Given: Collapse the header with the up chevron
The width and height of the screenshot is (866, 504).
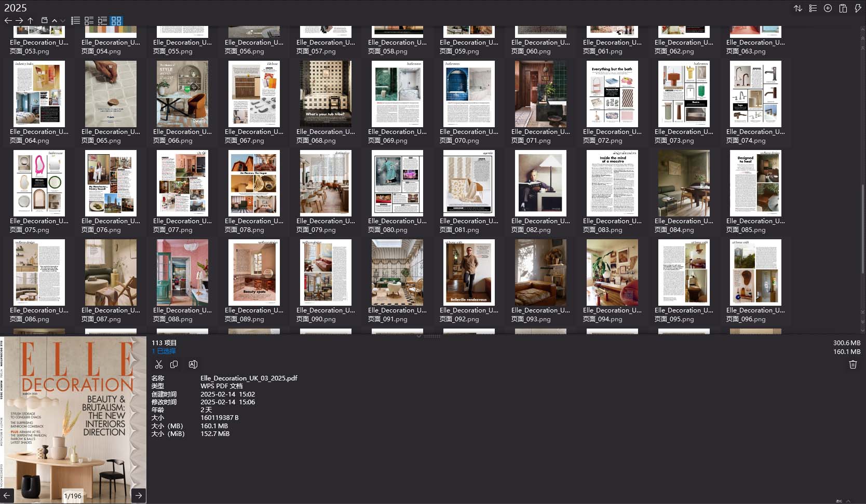Looking at the screenshot, I should (x=55, y=21).
